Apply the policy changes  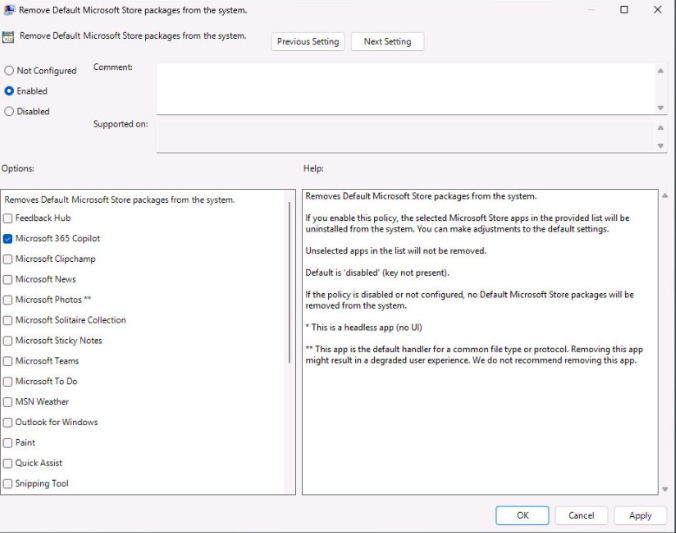[640, 515]
